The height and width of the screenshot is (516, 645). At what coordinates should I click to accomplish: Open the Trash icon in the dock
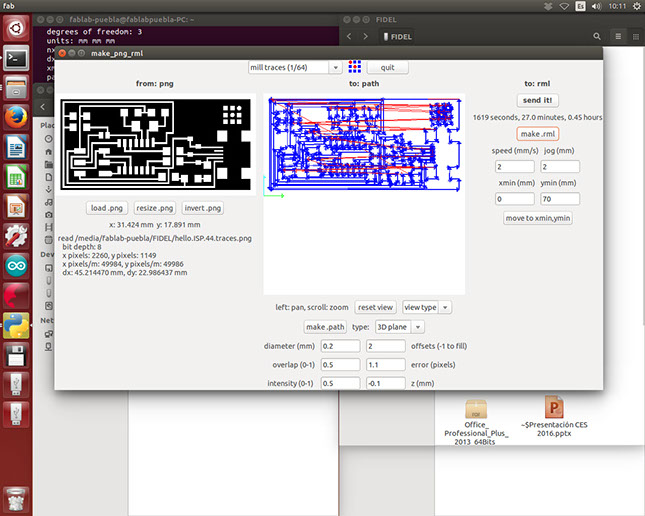16,500
